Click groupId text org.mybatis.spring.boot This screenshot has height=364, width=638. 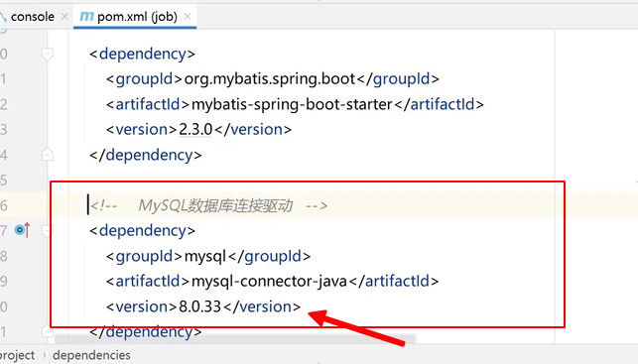coord(270,79)
